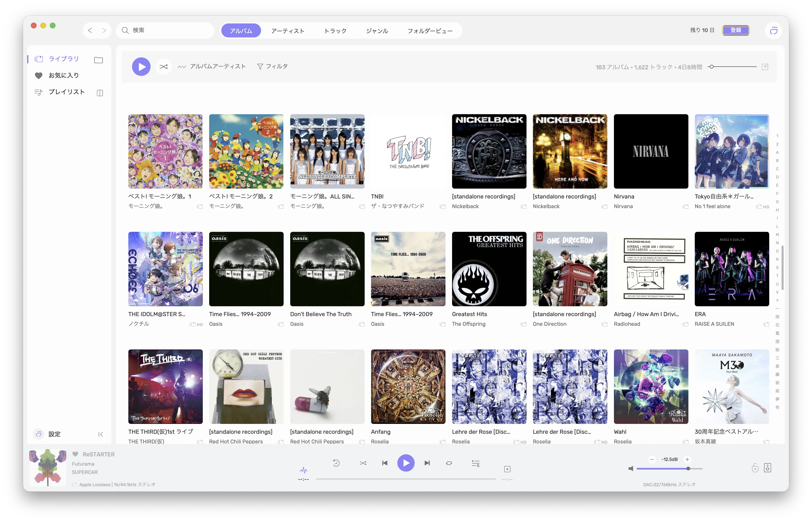Click the Don't Believe The Truth album title
This screenshot has width=812, height=522.
pos(321,314)
